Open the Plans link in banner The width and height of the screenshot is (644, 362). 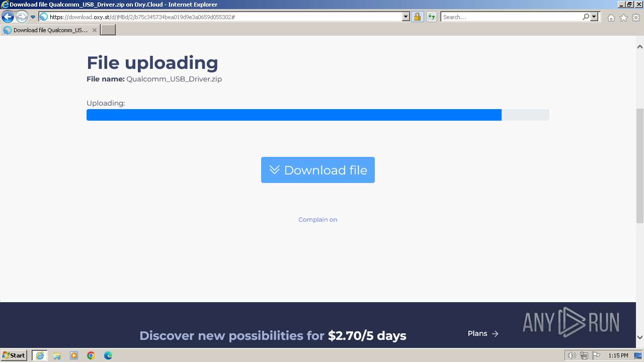(483, 333)
